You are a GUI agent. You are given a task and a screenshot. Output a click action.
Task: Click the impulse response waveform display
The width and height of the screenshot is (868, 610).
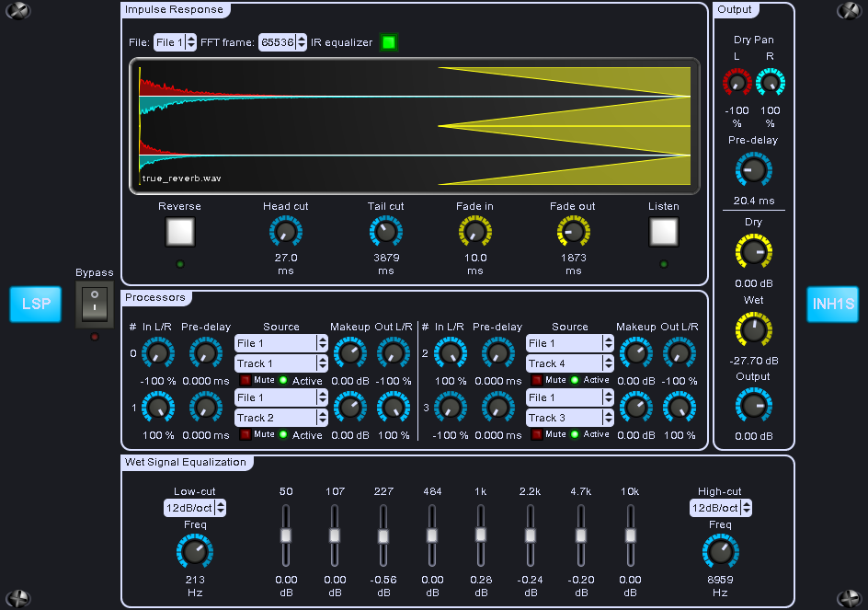pos(414,126)
